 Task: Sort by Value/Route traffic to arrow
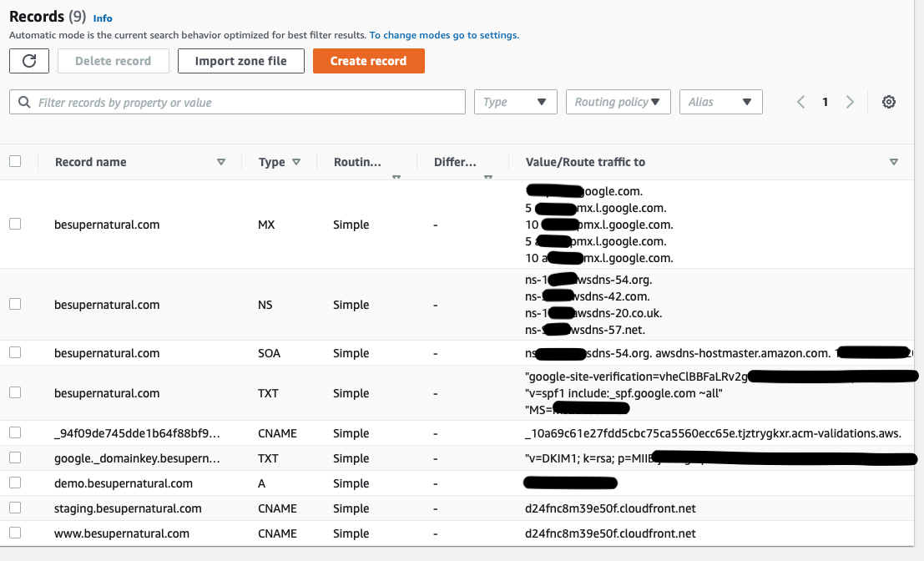pos(893,161)
